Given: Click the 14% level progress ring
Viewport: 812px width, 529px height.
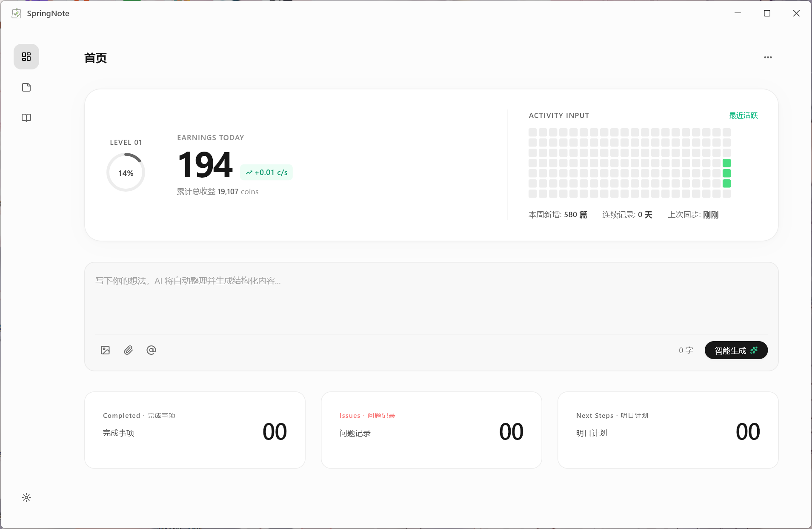Looking at the screenshot, I should (126, 172).
